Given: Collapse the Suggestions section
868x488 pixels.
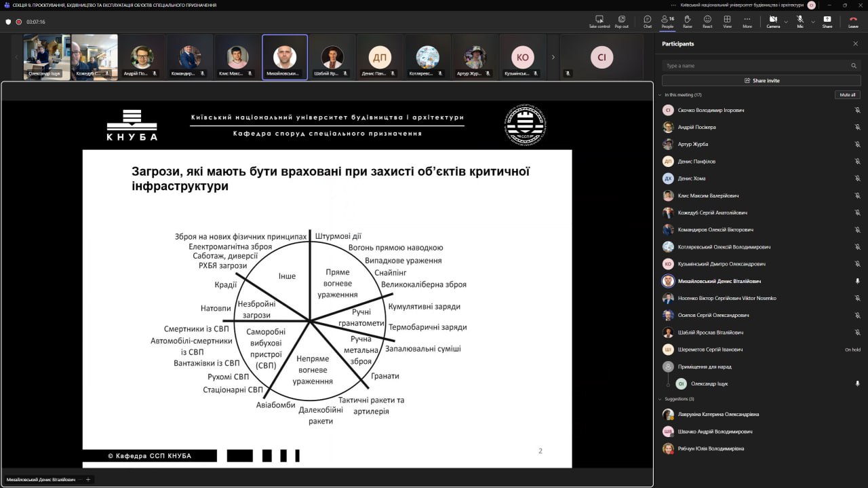Looking at the screenshot, I should click(x=660, y=399).
